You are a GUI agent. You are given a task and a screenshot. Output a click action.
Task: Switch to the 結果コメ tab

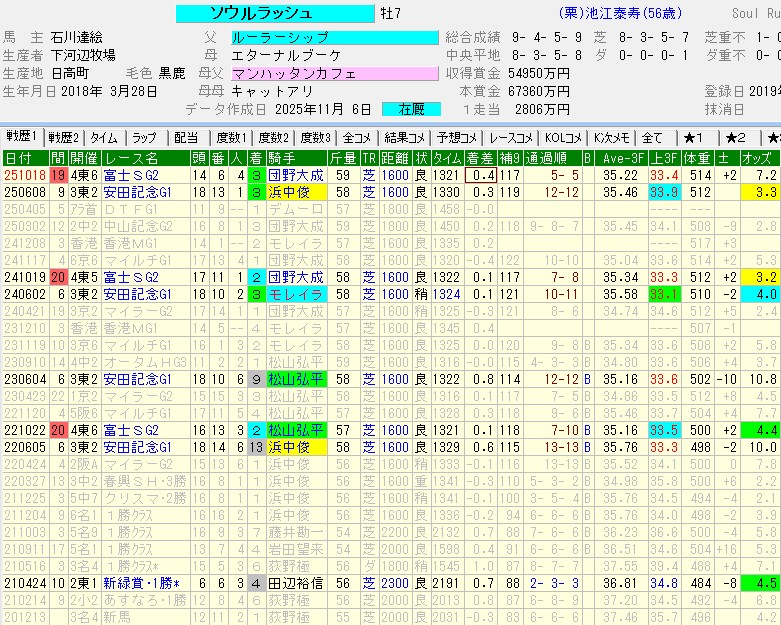(405, 138)
